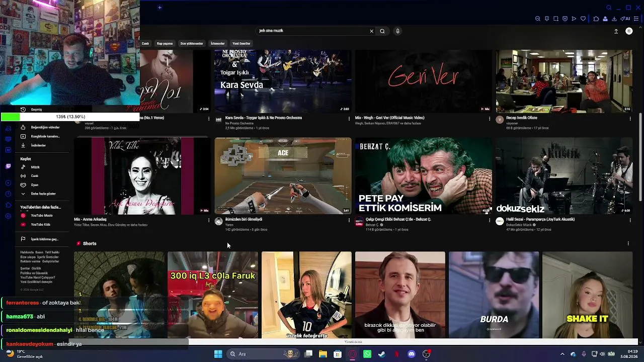The width and height of the screenshot is (644, 362).
Task: Click the send/flow arrow icon in toolbar
Action: (574, 19)
